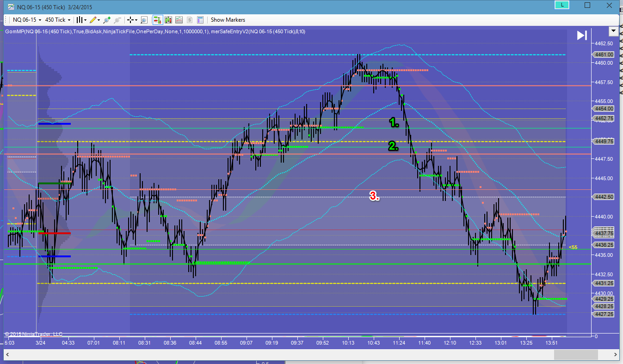
Task: Click the 4449.75 price marker
Action: 604,141
